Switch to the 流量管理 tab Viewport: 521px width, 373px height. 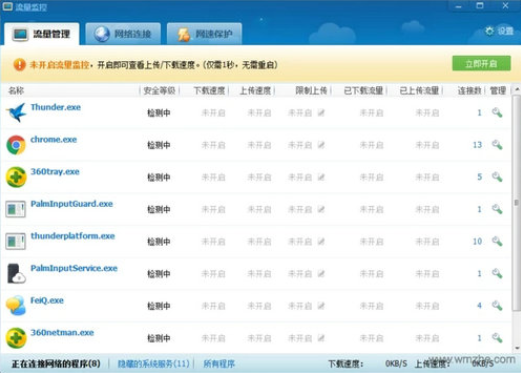[42, 34]
